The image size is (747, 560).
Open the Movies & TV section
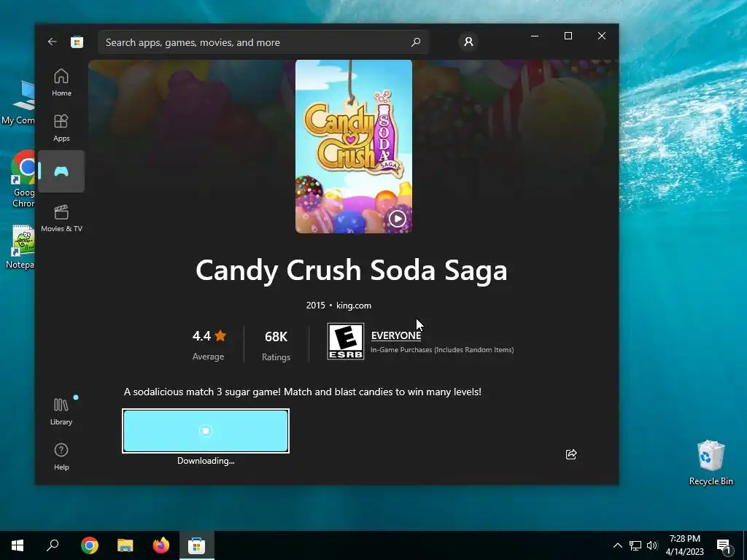point(61,218)
